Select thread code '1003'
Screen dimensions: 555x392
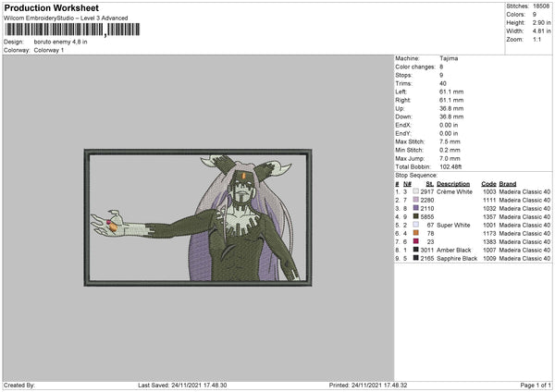489,191
